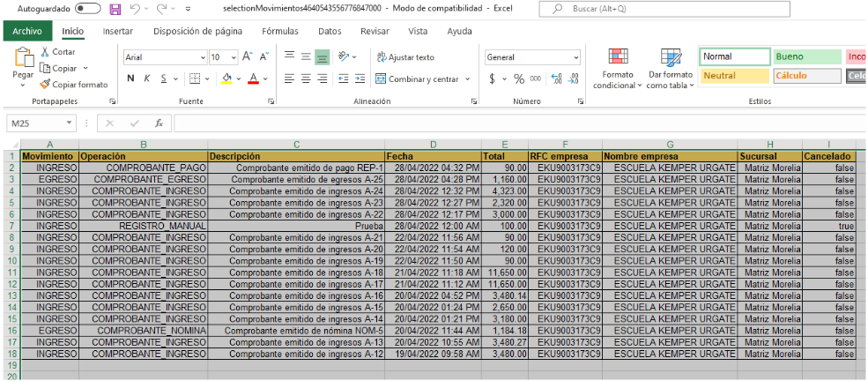Screen dimensions: 868x381
Task: Toggle the Autoguardado switch
Action: [87, 9]
